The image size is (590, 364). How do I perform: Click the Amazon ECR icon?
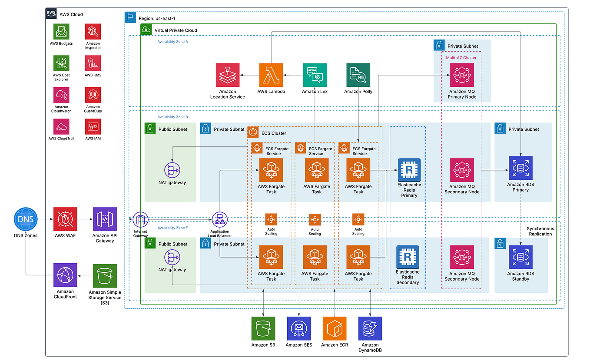334,329
